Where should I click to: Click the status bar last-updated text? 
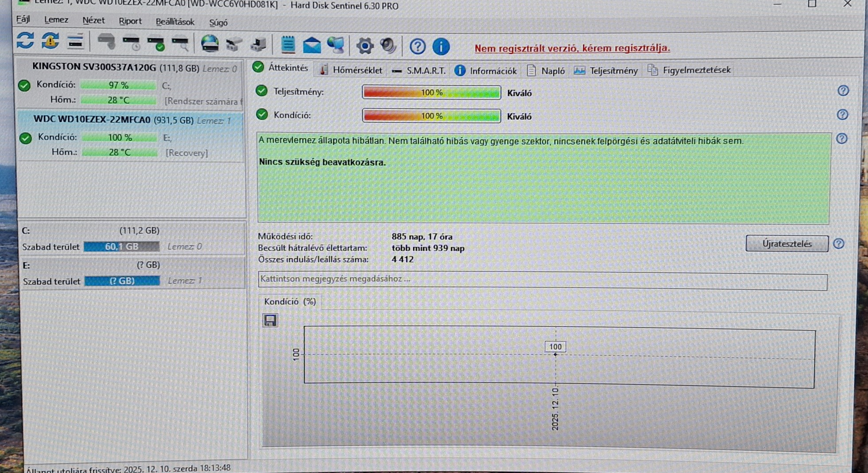[x=129, y=468]
